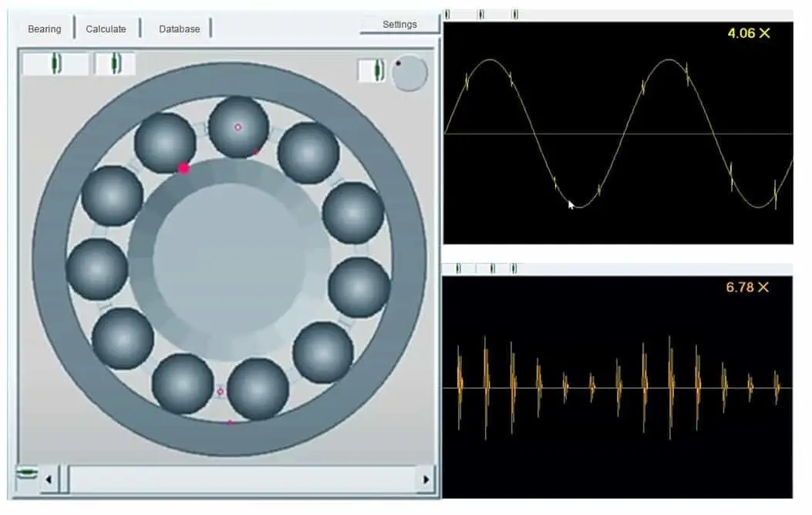Image resolution: width=812 pixels, height=515 pixels.
Task: Click the green slider box beside the round dial
Action: click(376, 71)
